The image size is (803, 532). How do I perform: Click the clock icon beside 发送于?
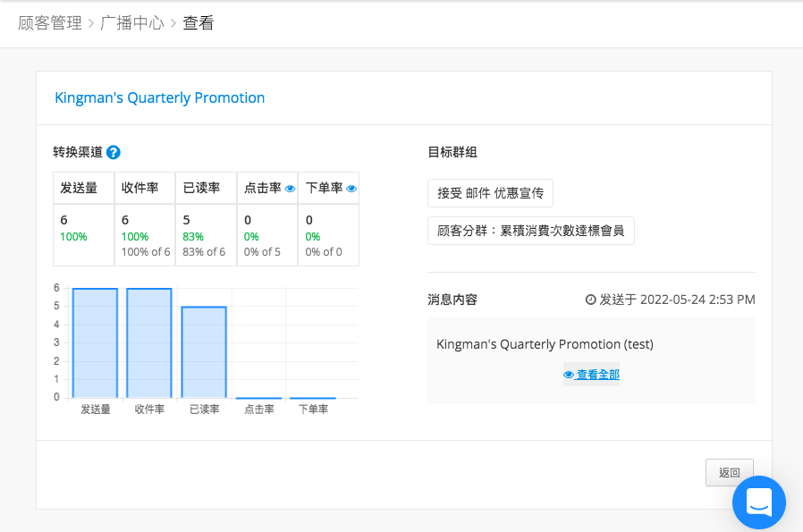590,300
